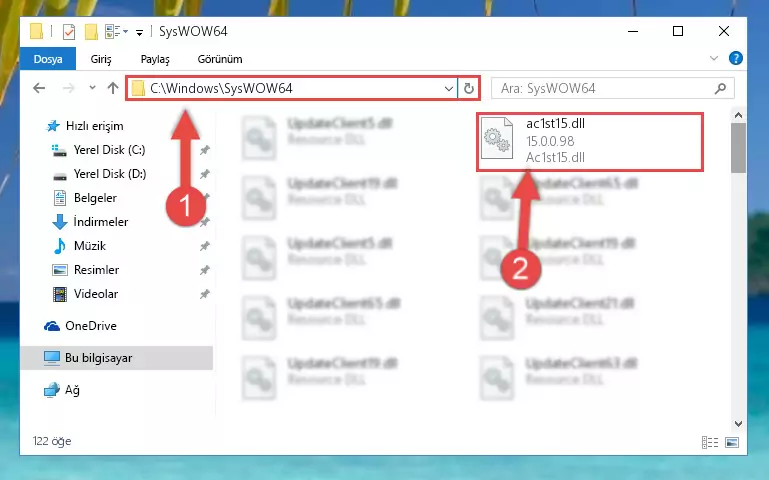This screenshot has width=769, height=480.
Task: Open İndirmeler in quick access
Action: (101, 222)
